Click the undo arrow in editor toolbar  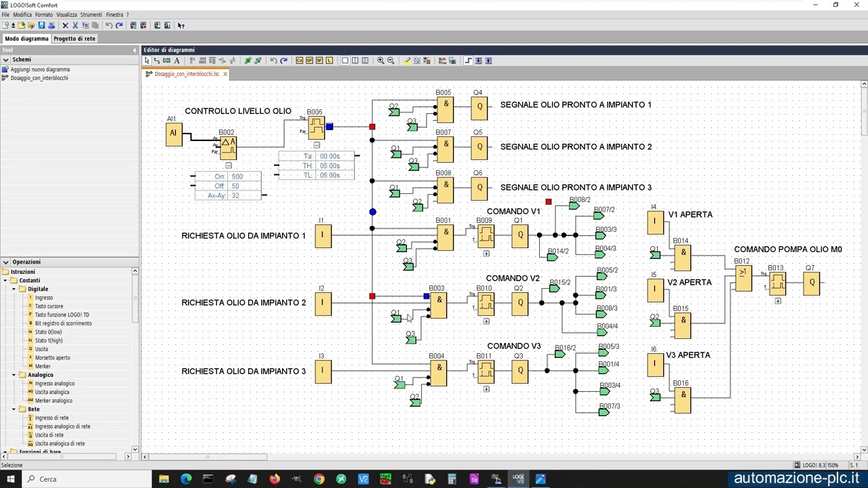click(273, 60)
